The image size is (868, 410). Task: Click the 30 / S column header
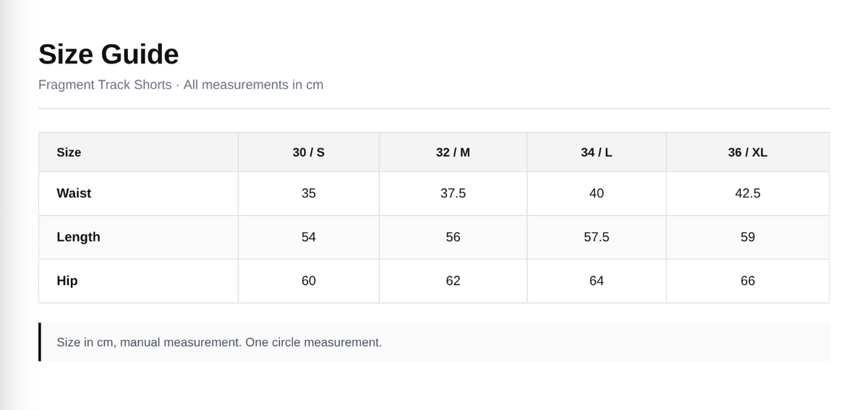309,153
